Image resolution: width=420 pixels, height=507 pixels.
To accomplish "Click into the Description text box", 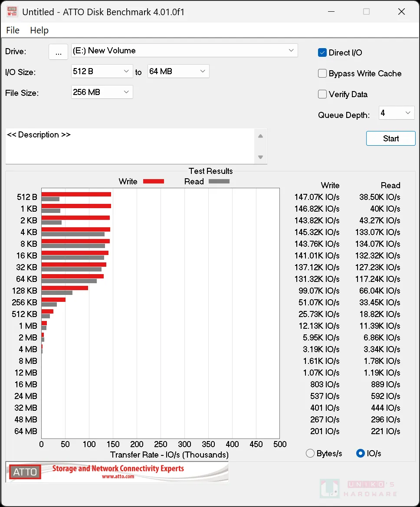I will [x=130, y=146].
